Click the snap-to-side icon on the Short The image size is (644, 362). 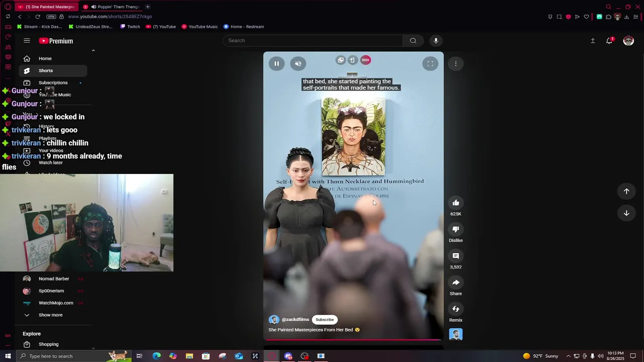pyautogui.click(x=352, y=60)
